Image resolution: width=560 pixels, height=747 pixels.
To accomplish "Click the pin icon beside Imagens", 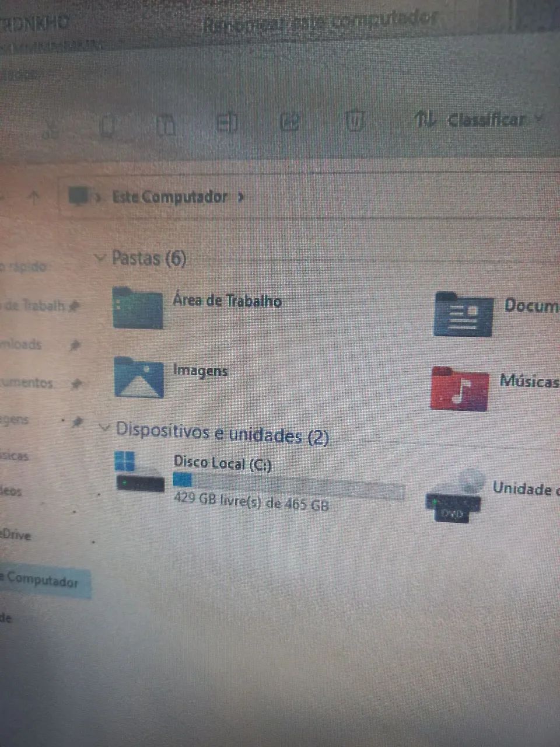I will pos(77,421).
